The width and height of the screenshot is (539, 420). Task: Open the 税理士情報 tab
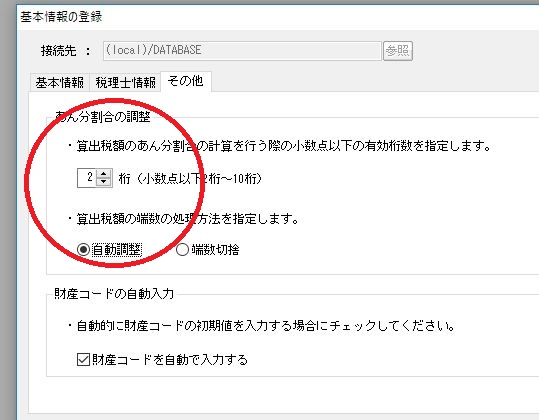coord(125,82)
